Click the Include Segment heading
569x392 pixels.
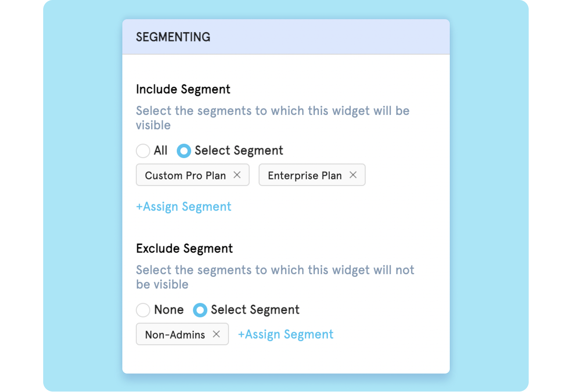183,89
